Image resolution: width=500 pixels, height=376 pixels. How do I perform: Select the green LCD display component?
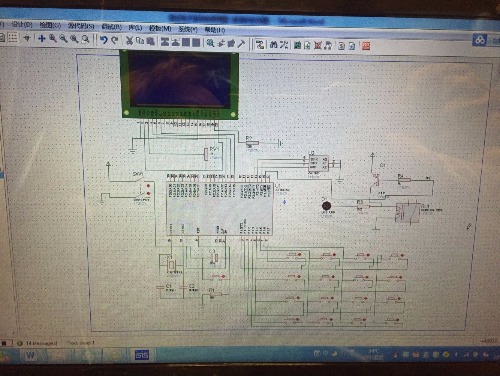click(180, 84)
